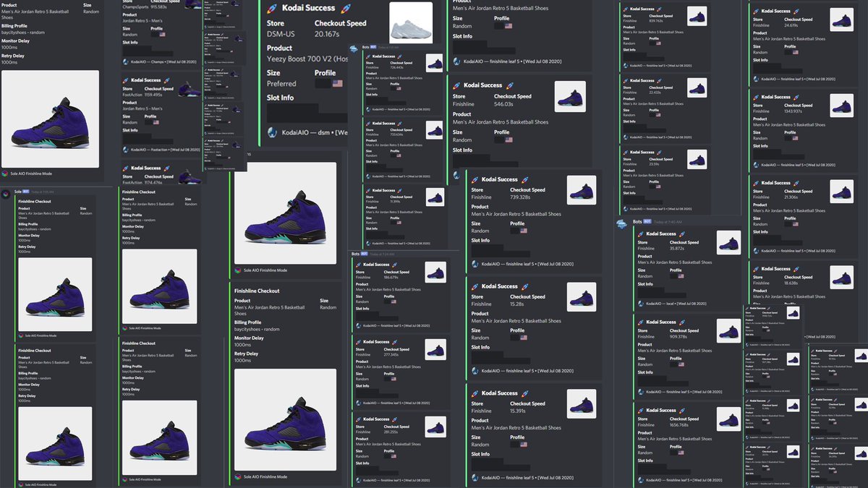Select the "Preferred" size value
Viewport: 868px width, 488px height.
click(281, 84)
